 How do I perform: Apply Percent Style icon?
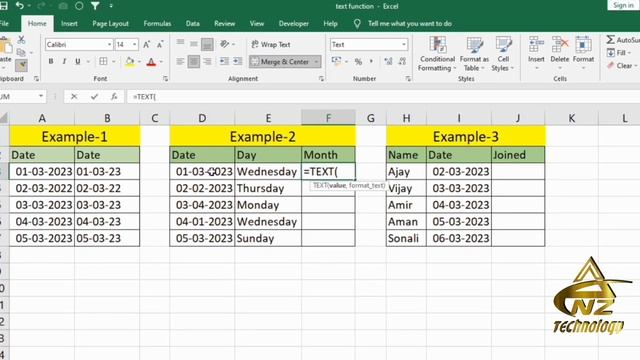tap(358, 62)
